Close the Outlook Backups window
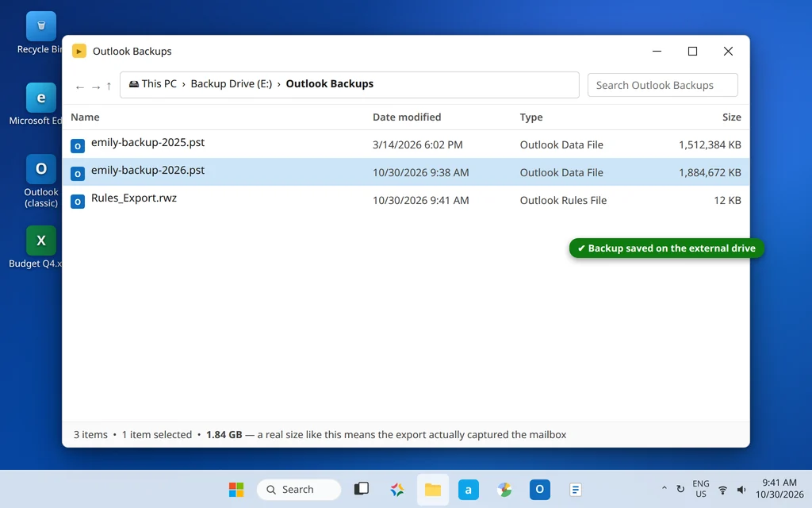Image resolution: width=812 pixels, height=508 pixels. [728, 52]
